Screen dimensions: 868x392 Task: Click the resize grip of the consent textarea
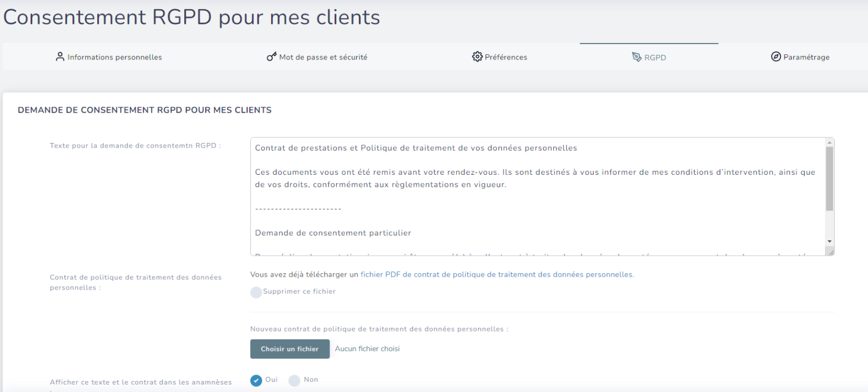[830, 252]
